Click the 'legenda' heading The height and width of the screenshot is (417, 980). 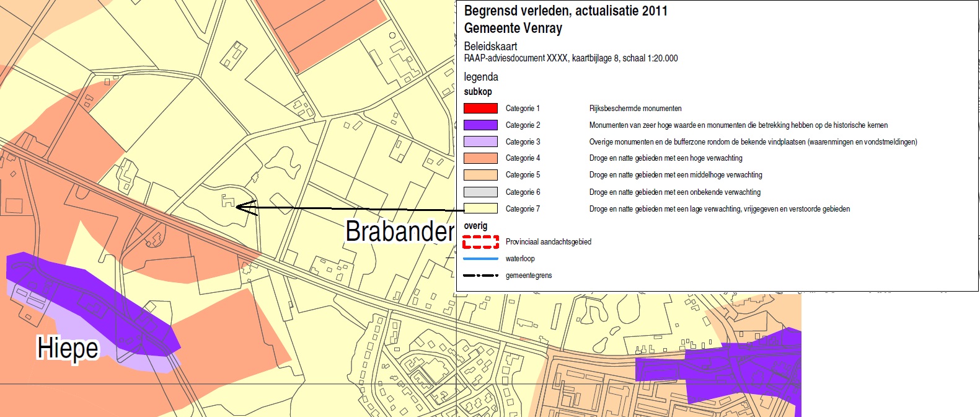click(481, 77)
